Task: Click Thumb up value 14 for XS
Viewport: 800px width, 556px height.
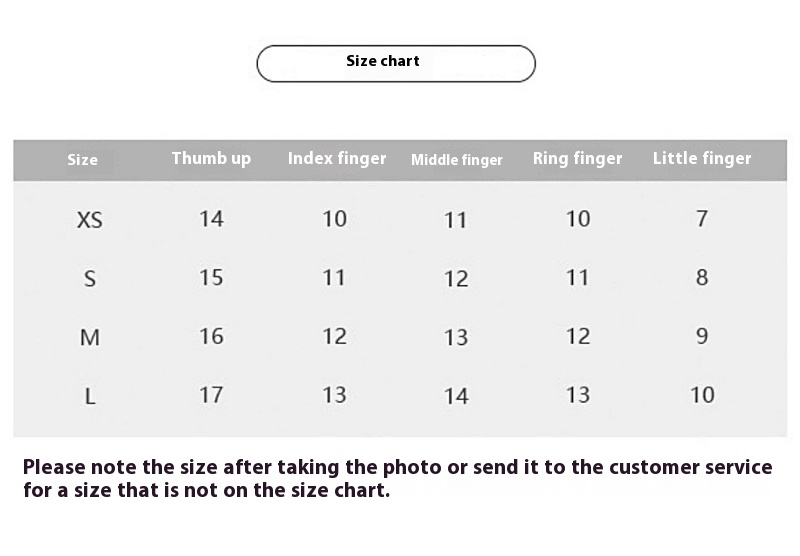Action: [x=211, y=219]
